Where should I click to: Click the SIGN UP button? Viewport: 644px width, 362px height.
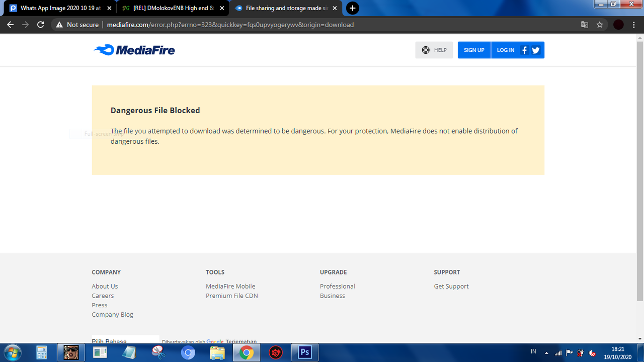(474, 50)
